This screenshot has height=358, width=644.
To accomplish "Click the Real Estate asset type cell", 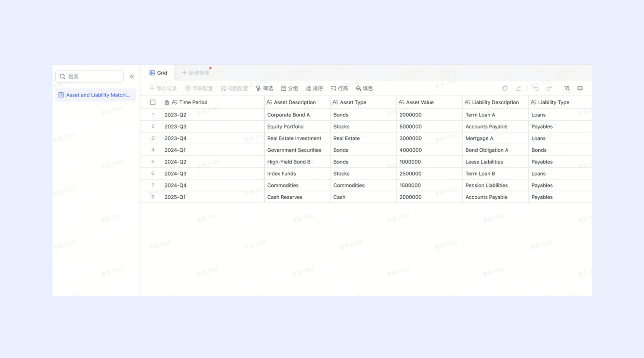I will (363, 138).
